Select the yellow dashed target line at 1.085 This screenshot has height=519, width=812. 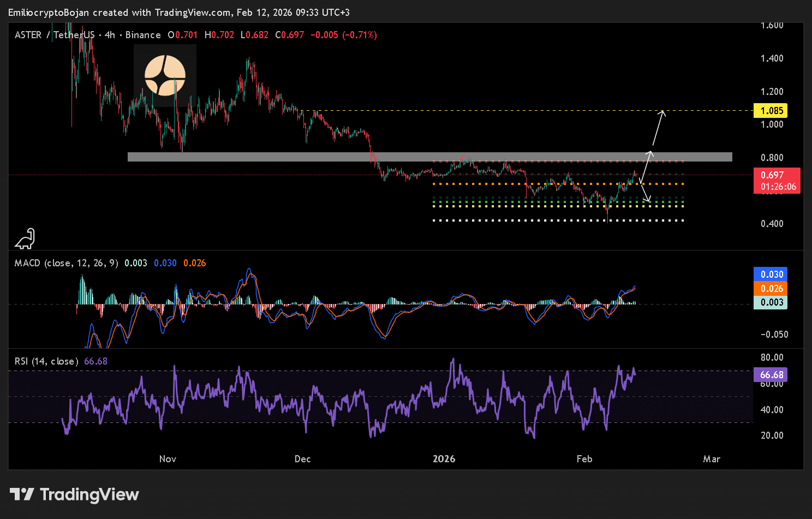(491, 111)
